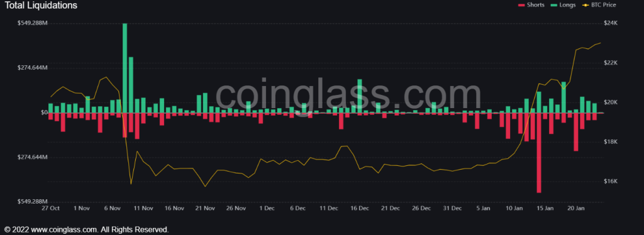
Task: Click the 26 Dec date label
Action: [x=421, y=209]
